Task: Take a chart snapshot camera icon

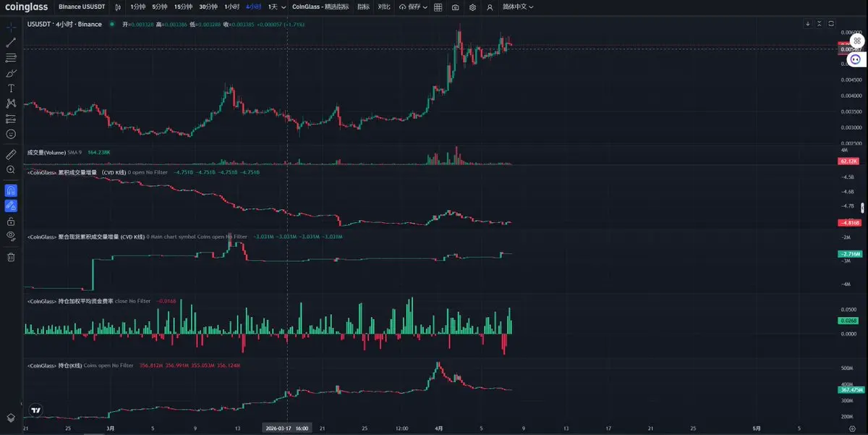Action: click(x=455, y=7)
